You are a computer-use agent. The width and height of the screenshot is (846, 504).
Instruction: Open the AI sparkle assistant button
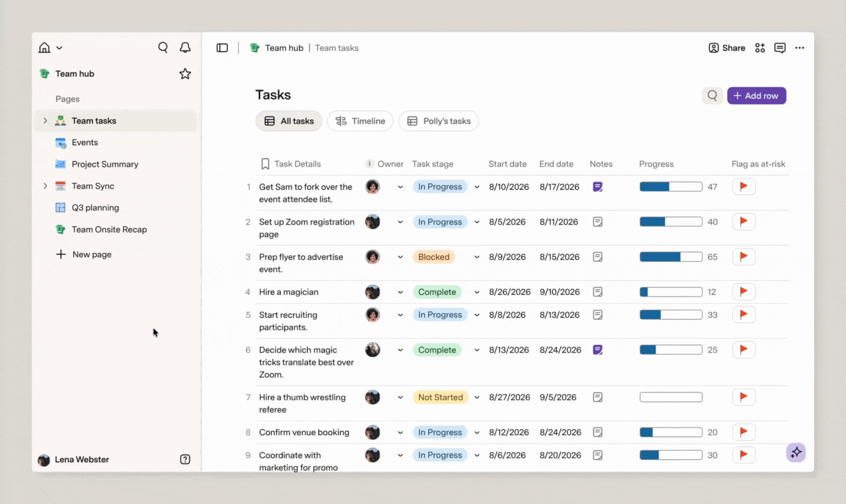796,452
